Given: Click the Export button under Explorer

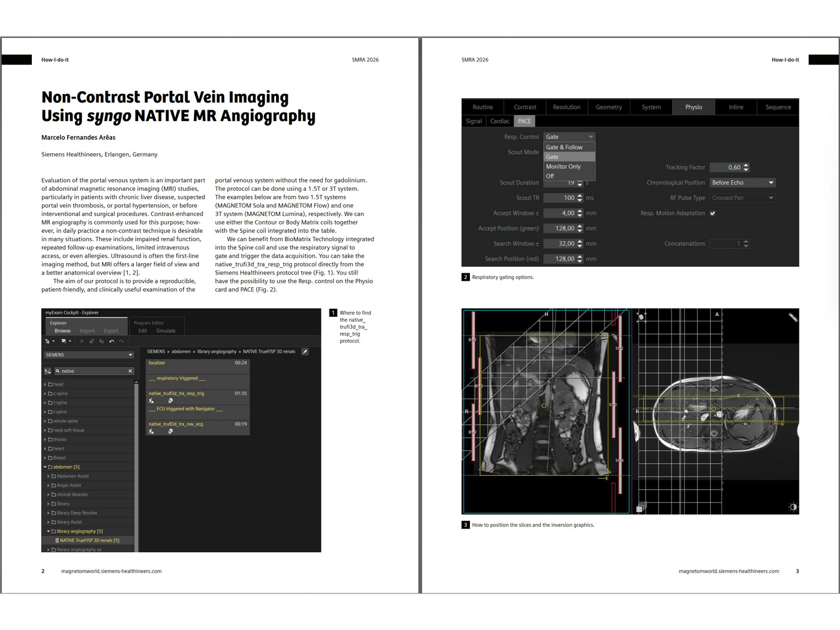Looking at the screenshot, I should pos(111,331).
